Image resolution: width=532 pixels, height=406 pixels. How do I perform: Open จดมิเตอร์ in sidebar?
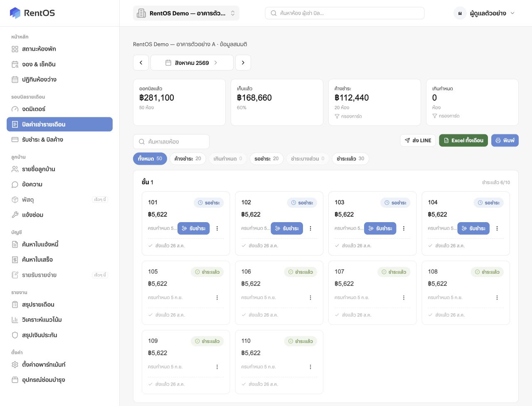pyautogui.click(x=59, y=109)
